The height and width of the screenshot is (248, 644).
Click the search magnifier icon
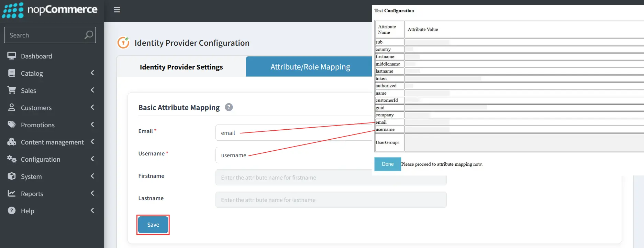pyautogui.click(x=89, y=35)
